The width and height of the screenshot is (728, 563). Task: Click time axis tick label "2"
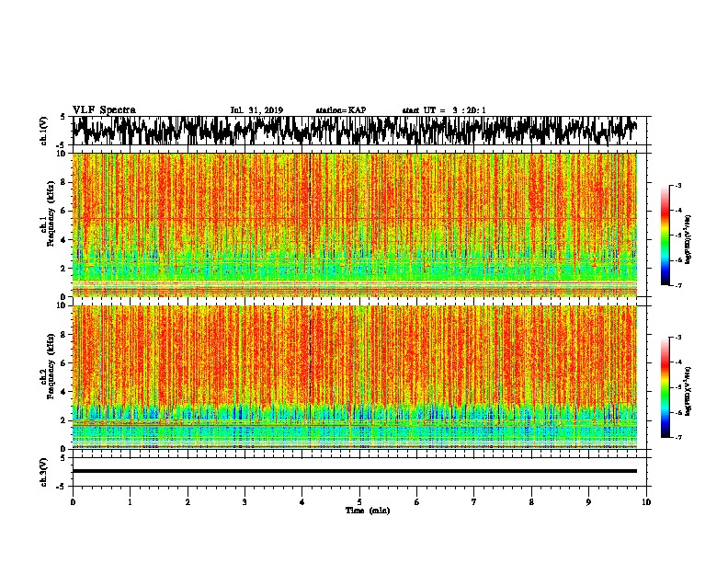coord(188,502)
